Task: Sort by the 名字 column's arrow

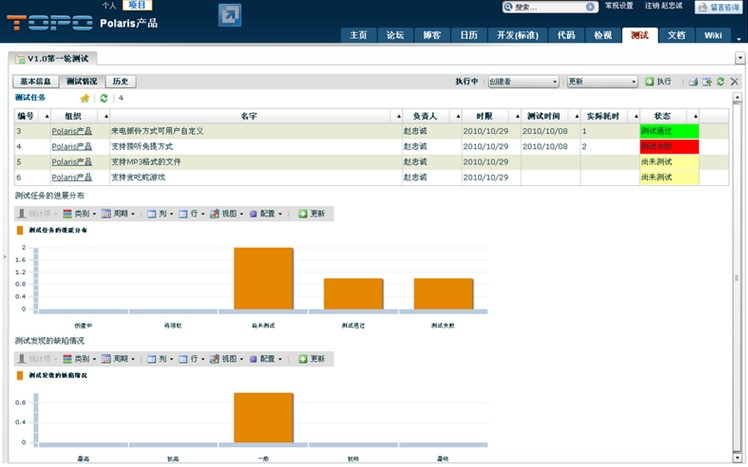Action: click(x=398, y=117)
